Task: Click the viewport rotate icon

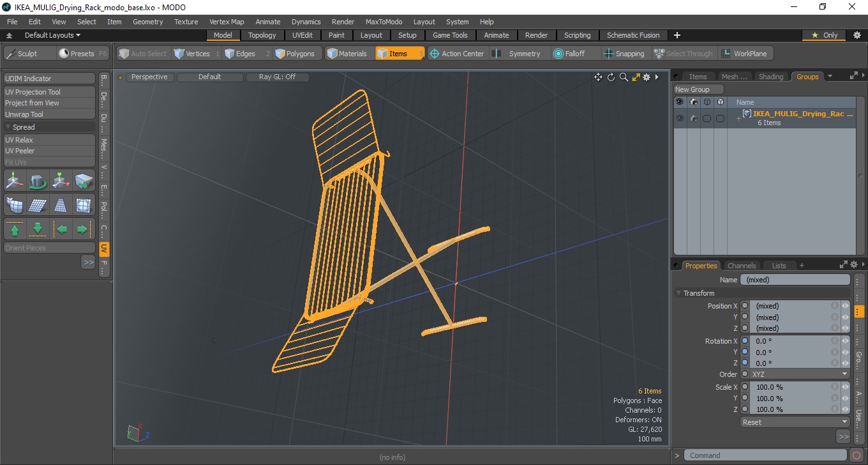Action: 611,77
